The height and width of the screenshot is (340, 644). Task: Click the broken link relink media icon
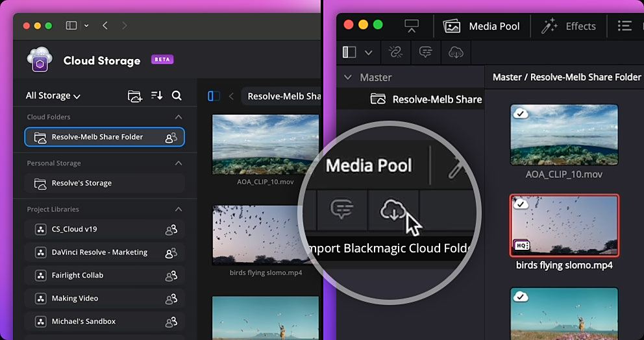[395, 52]
